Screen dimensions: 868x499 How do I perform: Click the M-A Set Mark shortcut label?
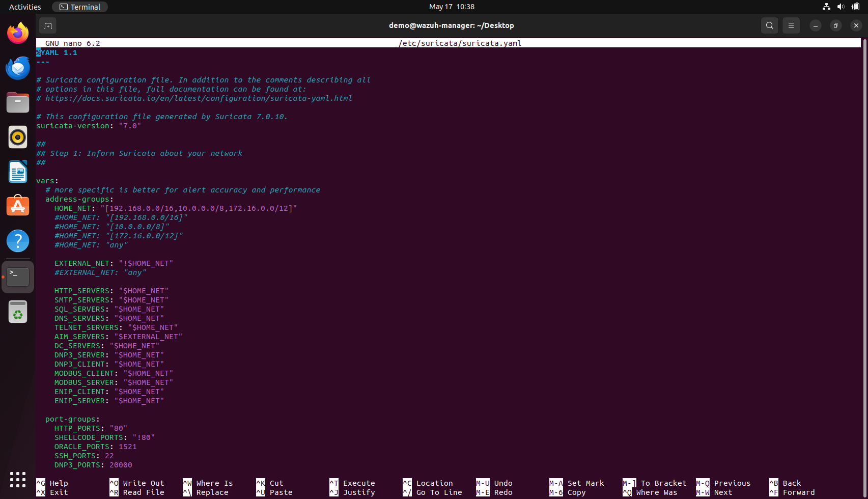577,483
